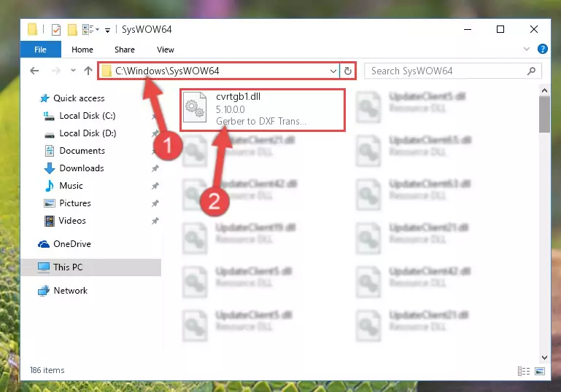Open the File tab
Screen dimensions: 561x392
pyautogui.click(x=40, y=50)
